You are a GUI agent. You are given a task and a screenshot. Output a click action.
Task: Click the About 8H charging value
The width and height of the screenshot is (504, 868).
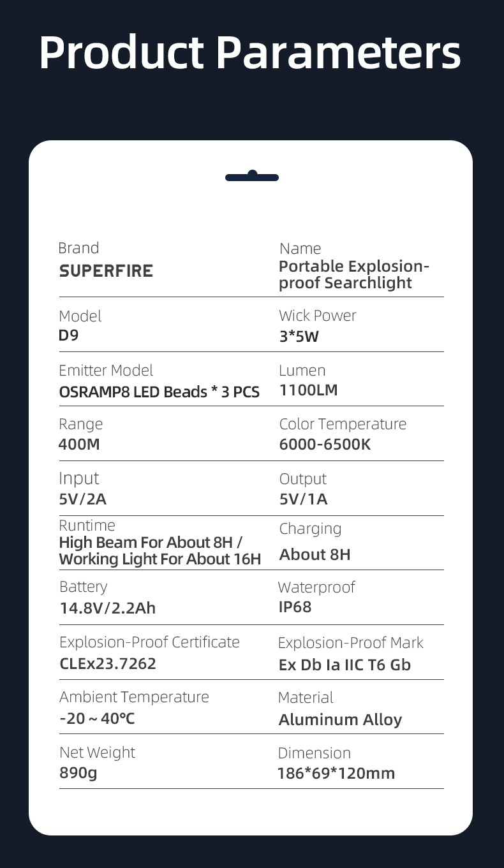[x=315, y=554]
